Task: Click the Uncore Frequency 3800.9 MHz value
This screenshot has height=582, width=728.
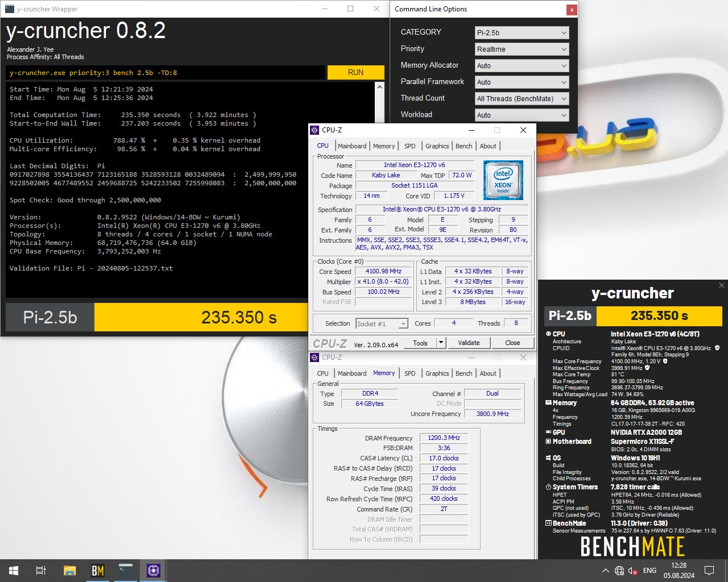Action: click(x=493, y=414)
